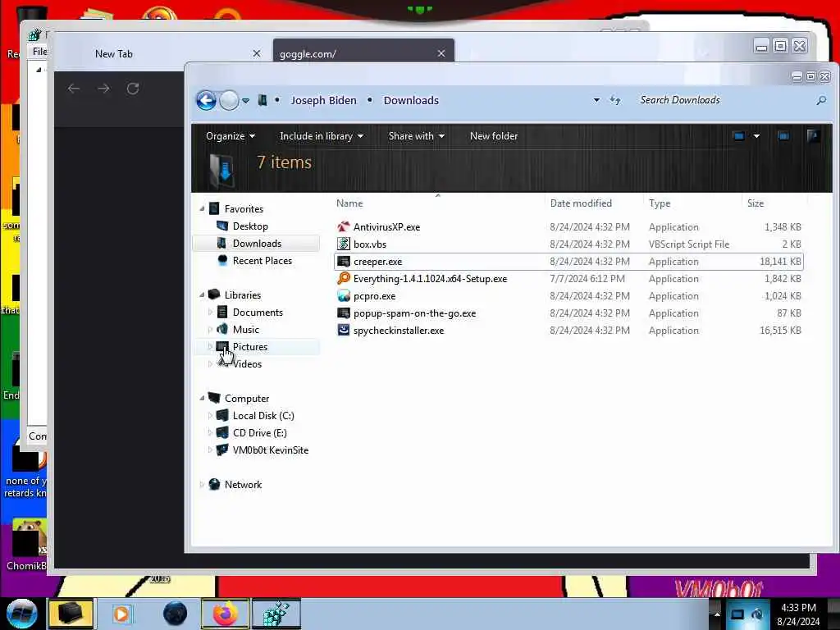
Task: Select the box.vbs script icon
Action: 344,244
